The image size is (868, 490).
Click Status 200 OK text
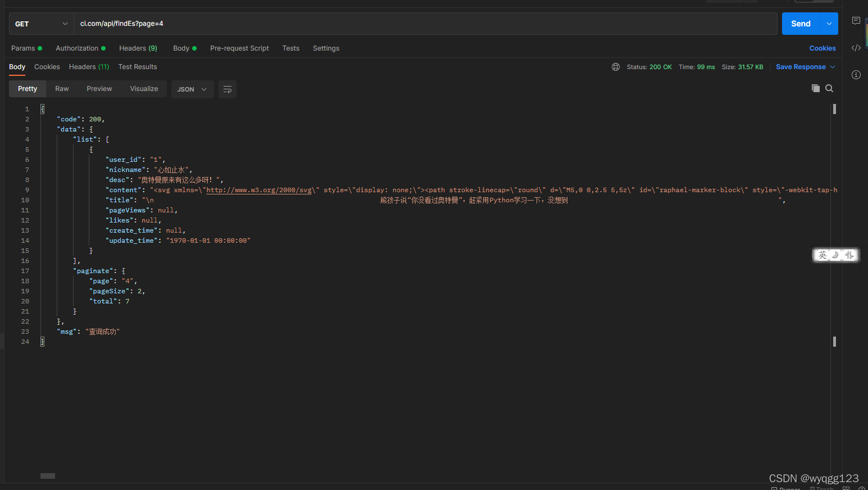649,67
